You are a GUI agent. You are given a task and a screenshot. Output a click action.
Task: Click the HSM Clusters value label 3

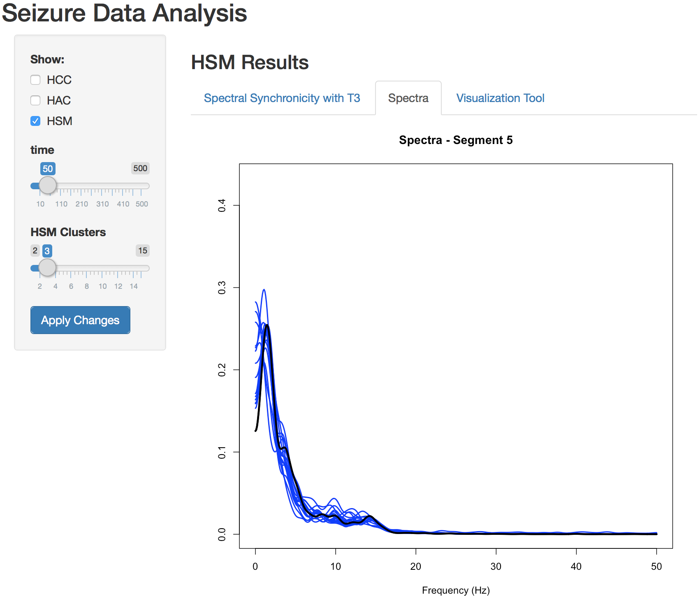point(47,251)
